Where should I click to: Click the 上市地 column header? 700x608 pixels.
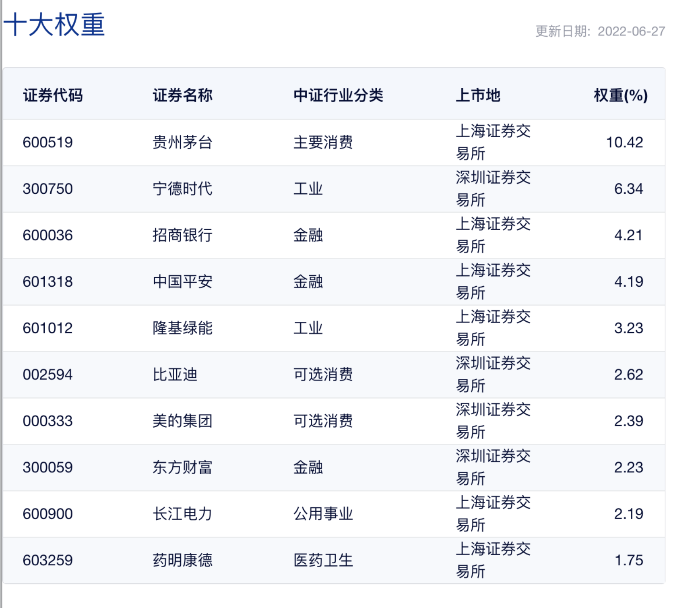point(478,95)
